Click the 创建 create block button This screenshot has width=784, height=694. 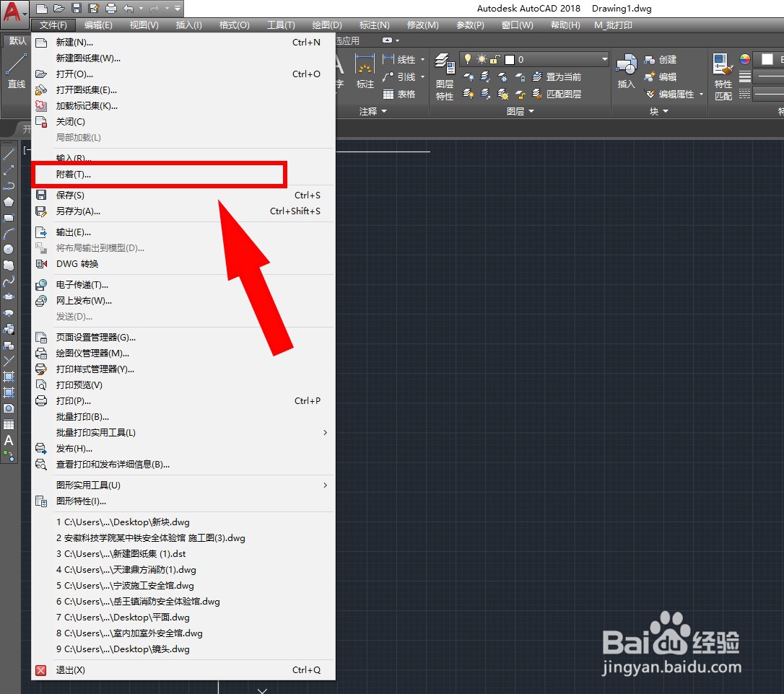pos(661,60)
